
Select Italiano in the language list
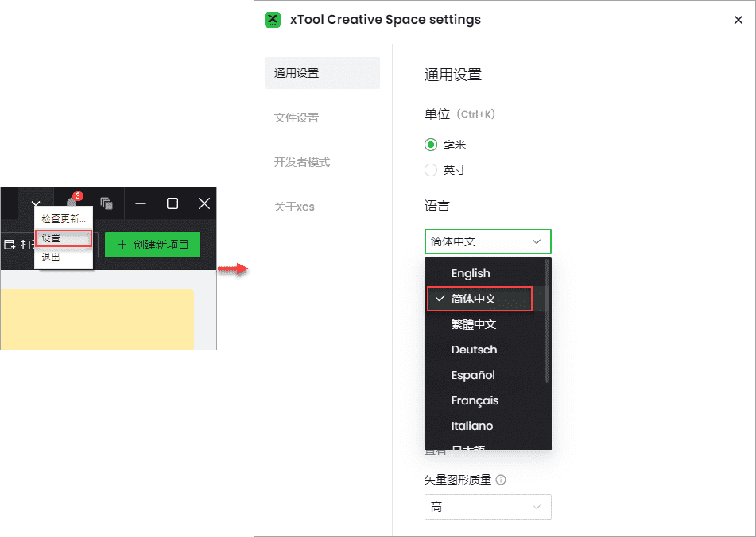pyautogui.click(x=485, y=427)
